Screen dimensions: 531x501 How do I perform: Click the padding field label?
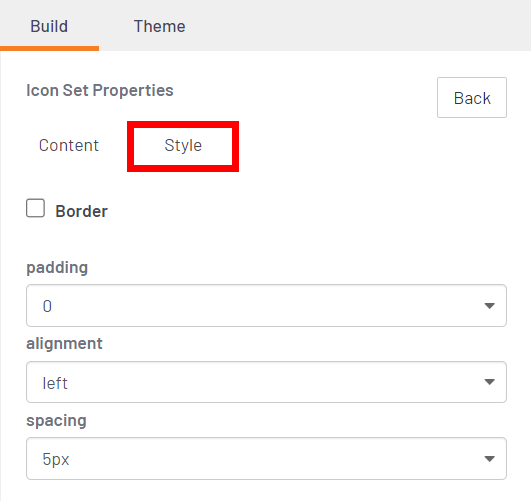click(x=57, y=268)
